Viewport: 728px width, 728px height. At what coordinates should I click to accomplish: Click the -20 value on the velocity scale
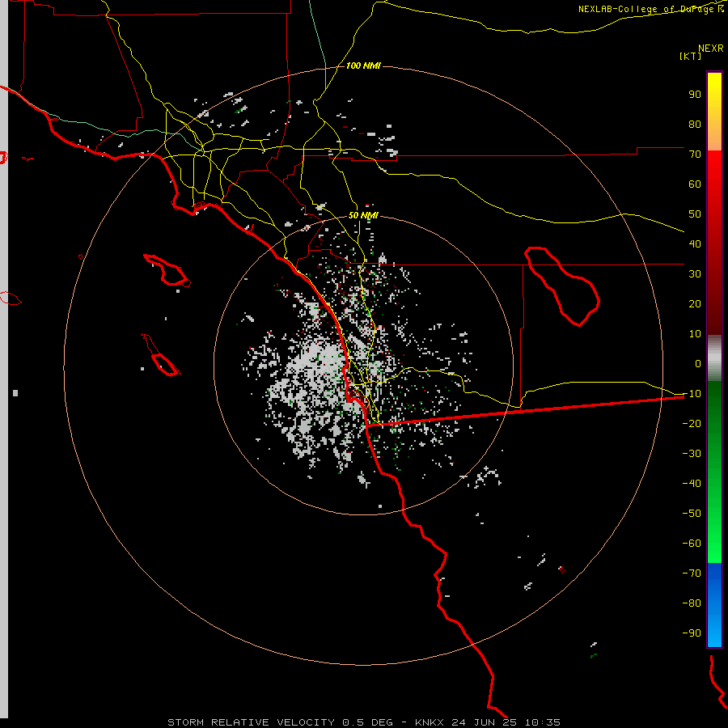(x=692, y=423)
